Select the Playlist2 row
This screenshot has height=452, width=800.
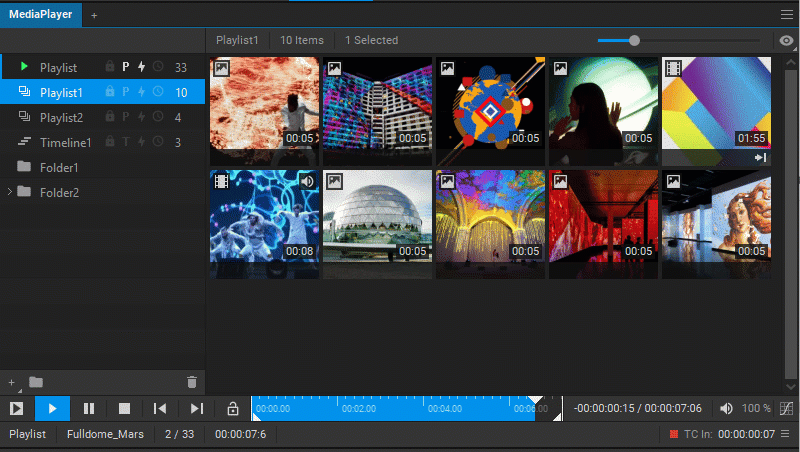click(103, 117)
